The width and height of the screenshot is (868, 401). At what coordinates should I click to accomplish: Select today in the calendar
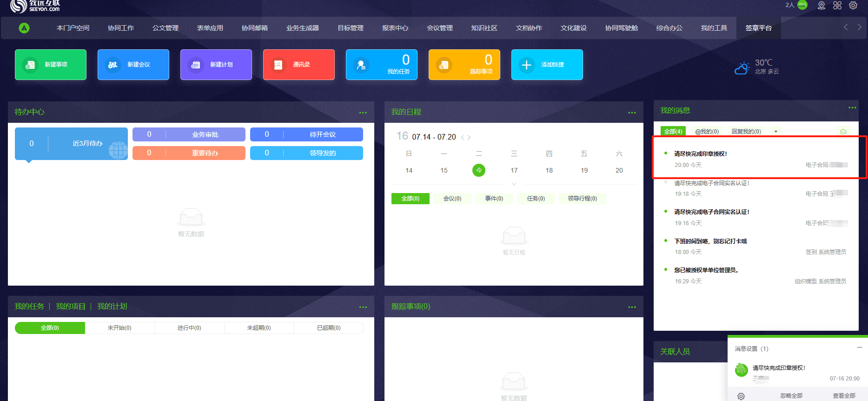pyautogui.click(x=479, y=170)
